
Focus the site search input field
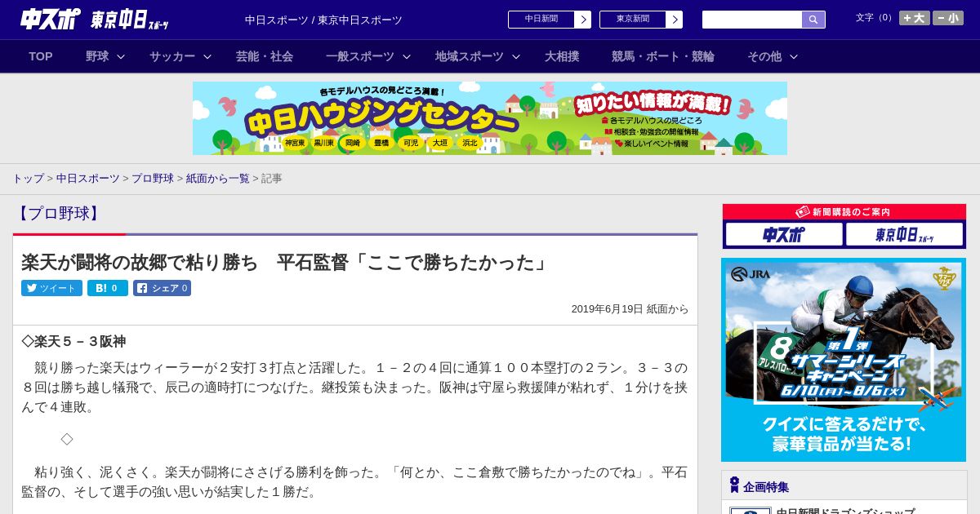point(752,20)
